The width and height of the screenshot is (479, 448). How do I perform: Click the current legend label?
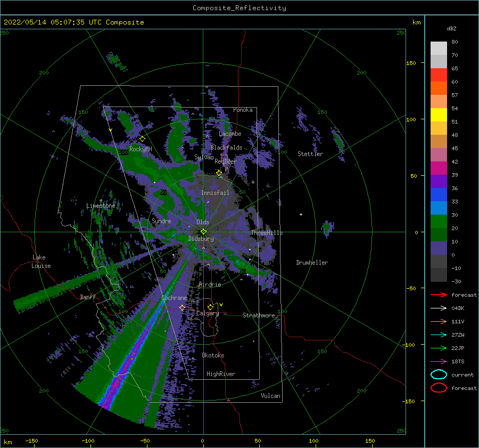pos(463,375)
